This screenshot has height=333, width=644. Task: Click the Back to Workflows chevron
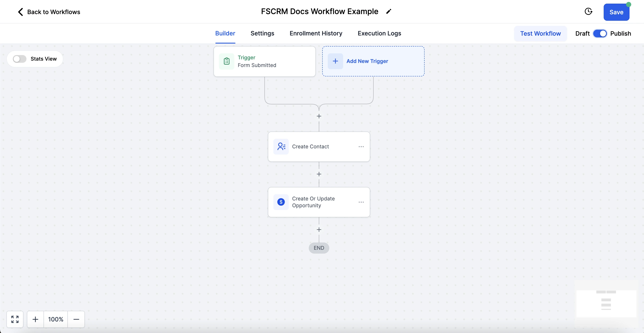pyautogui.click(x=20, y=12)
